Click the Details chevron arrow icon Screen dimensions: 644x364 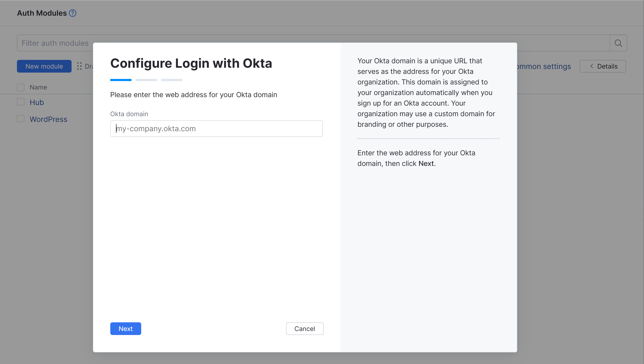pyautogui.click(x=592, y=66)
